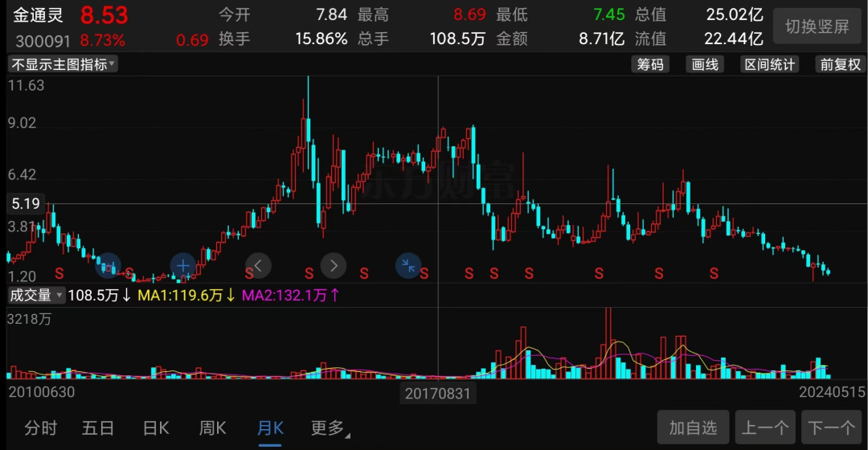Open the 成交量 sub-chart indicator dropdown
This screenshot has width=868, height=450.
pos(36,296)
